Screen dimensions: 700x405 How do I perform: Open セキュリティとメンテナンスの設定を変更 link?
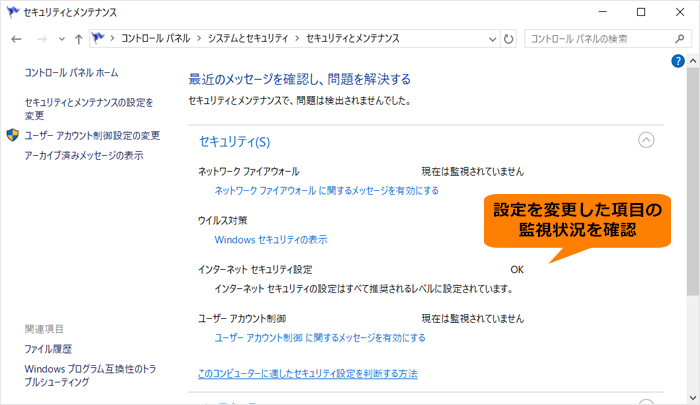pos(89,109)
